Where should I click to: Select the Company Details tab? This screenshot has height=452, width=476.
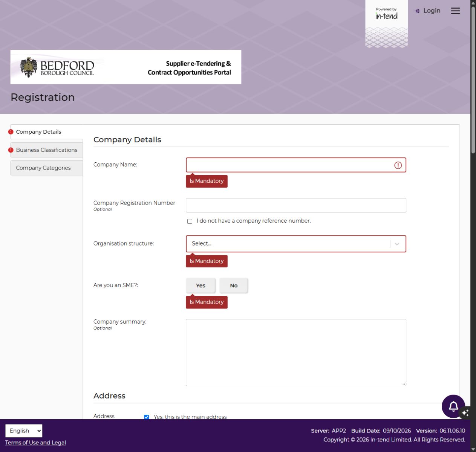pos(46,132)
